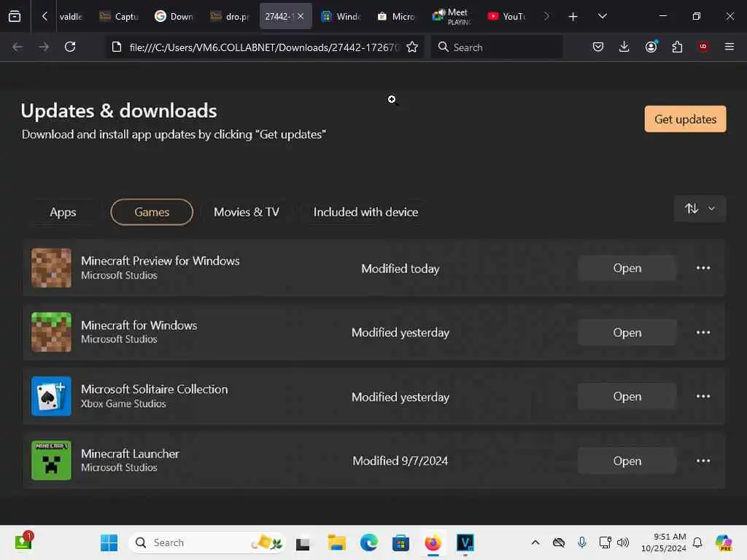Open Microsoft Store from taskbar
The width and height of the screenshot is (747, 560).
[x=400, y=542]
